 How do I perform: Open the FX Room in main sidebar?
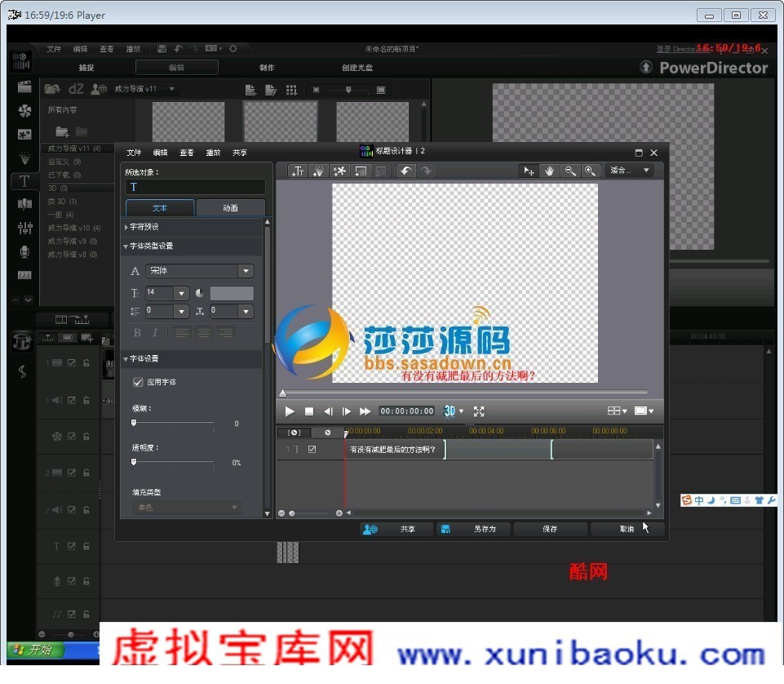[x=24, y=110]
